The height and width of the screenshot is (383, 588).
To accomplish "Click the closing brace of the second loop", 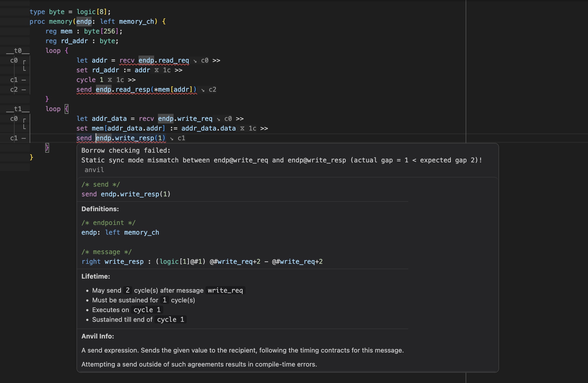I will [x=47, y=148].
